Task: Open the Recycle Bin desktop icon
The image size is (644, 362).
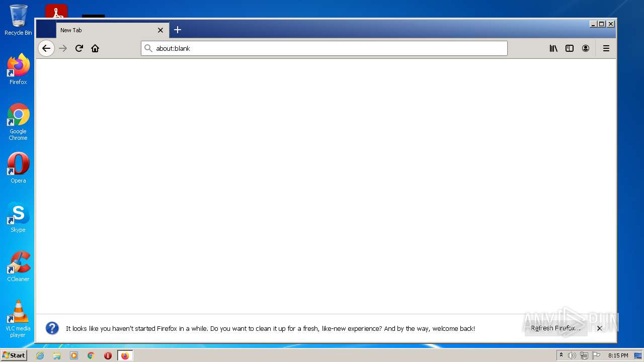Action: click(x=18, y=20)
